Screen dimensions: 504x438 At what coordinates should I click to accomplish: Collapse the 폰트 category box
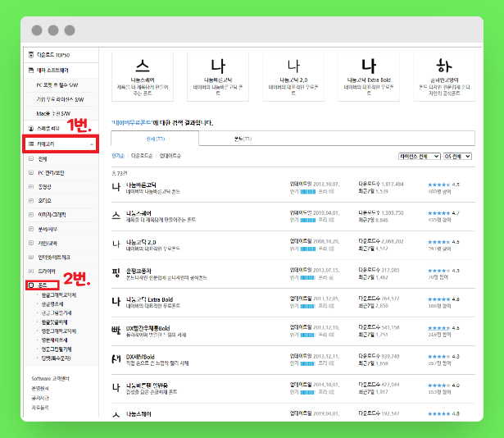coord(31,285)
